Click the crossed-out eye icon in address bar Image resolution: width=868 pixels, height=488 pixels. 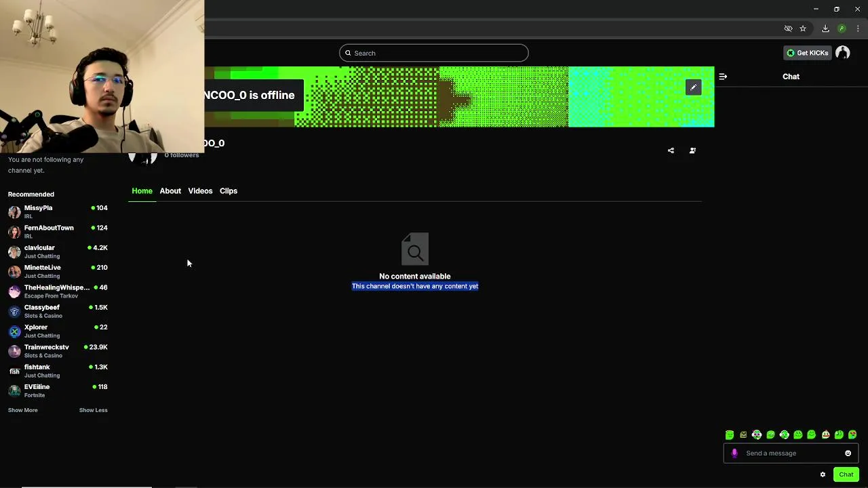(788, 28)
